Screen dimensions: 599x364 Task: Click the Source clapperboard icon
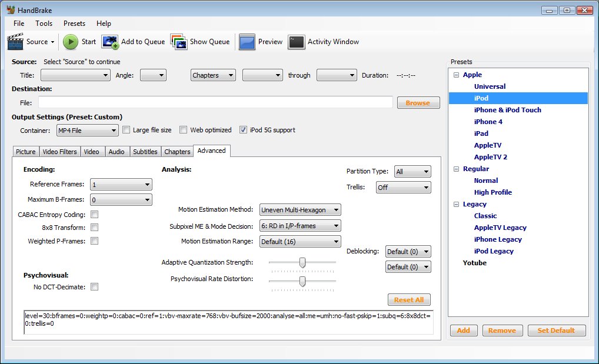click(x=15, y=42)
